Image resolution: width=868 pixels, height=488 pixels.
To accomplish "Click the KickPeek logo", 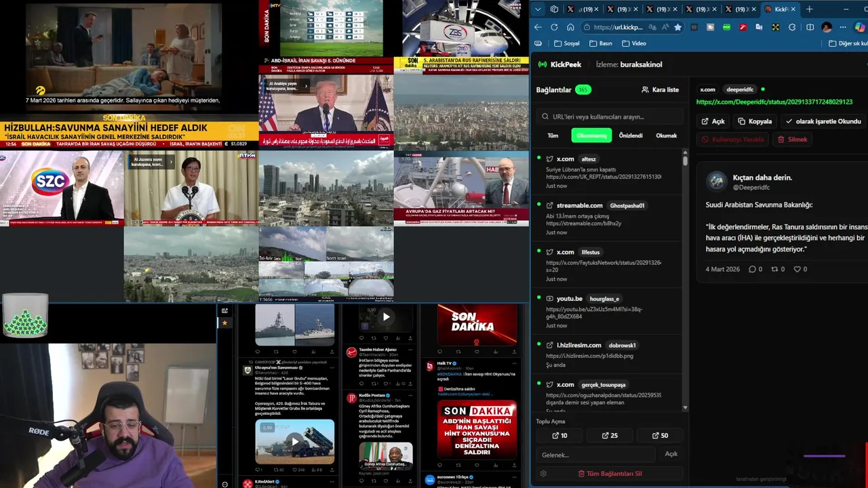I will [559, 64].
